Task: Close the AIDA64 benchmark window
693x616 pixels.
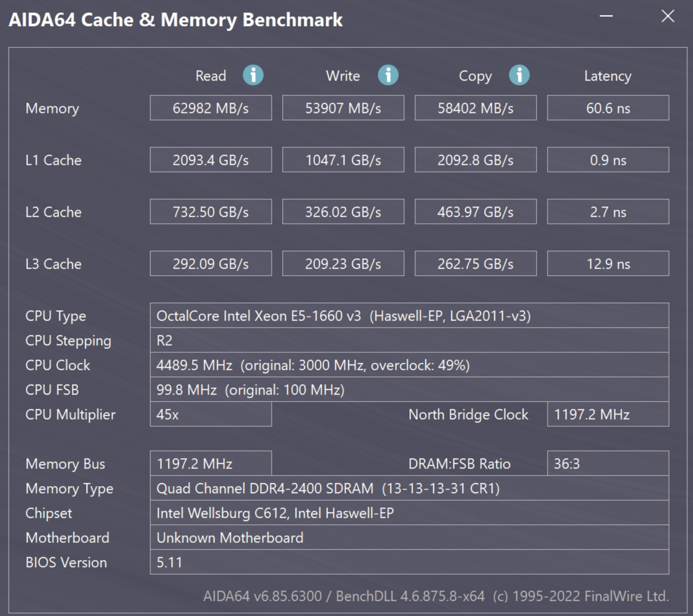Action: pos(668,16)
